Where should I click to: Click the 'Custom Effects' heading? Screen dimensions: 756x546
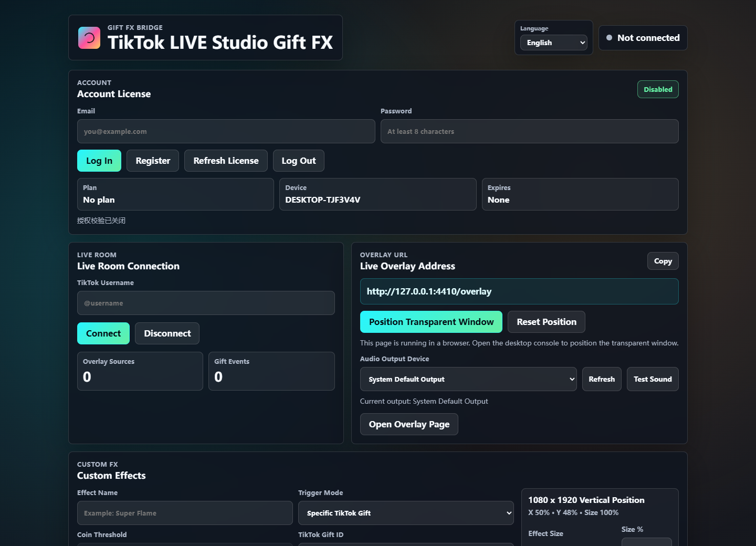111,476
